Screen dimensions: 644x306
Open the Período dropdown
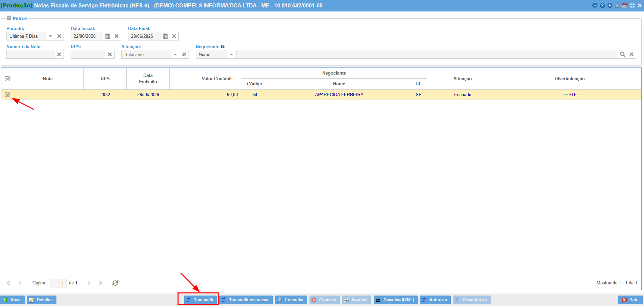(50, 36)
